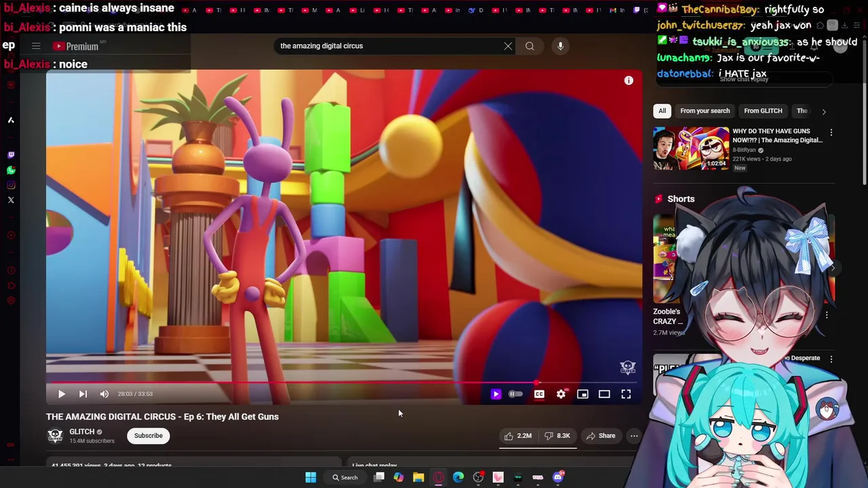The width and height of the screenshot is (868, 488).
Task: Click the magnifier search button
Action: coord(530,46)
